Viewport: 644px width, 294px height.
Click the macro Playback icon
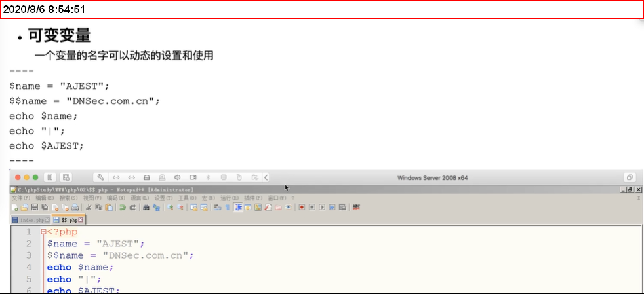pyautogui.click(x=321, y=208)
